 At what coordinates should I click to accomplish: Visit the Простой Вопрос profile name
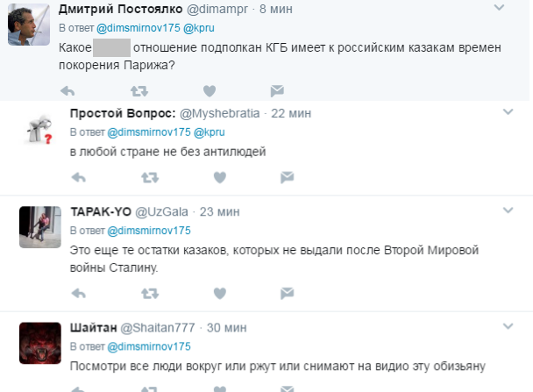[x=122, y=113]
